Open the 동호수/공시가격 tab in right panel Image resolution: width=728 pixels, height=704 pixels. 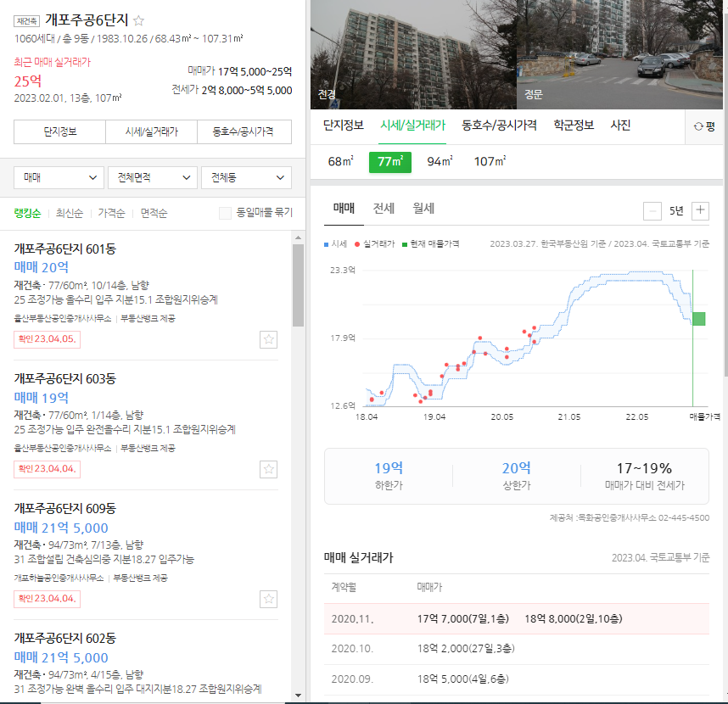pyautogui.click(x=499, y=126)
